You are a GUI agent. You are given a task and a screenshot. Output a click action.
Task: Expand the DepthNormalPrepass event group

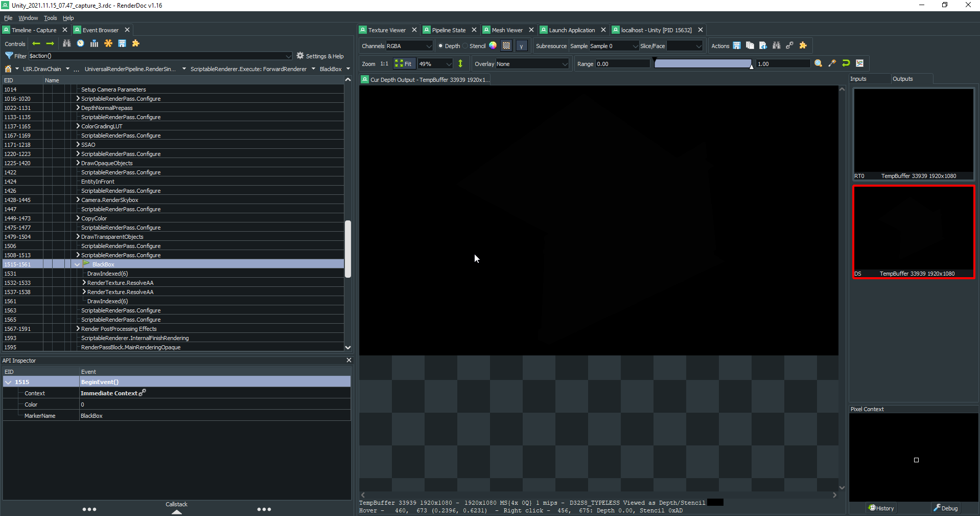coord(78,108)
